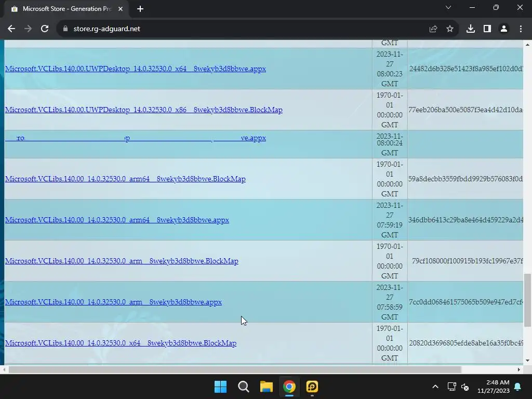This screenshot has width=532, height=399.
Task: Open the tab search dropdown arrow
Action: tap(448, 7)
